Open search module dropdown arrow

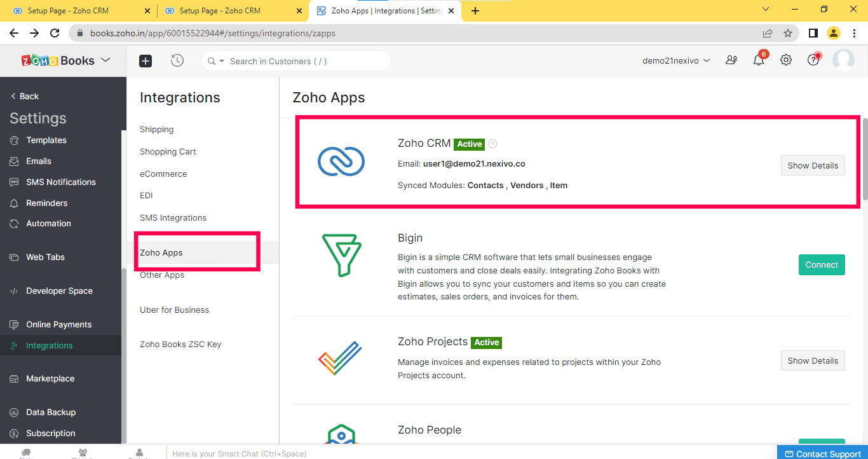[x=222, y=61]
